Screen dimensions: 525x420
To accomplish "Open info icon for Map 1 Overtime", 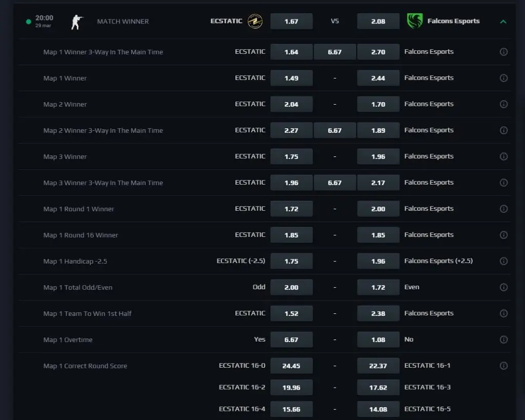I will [503, 339].
